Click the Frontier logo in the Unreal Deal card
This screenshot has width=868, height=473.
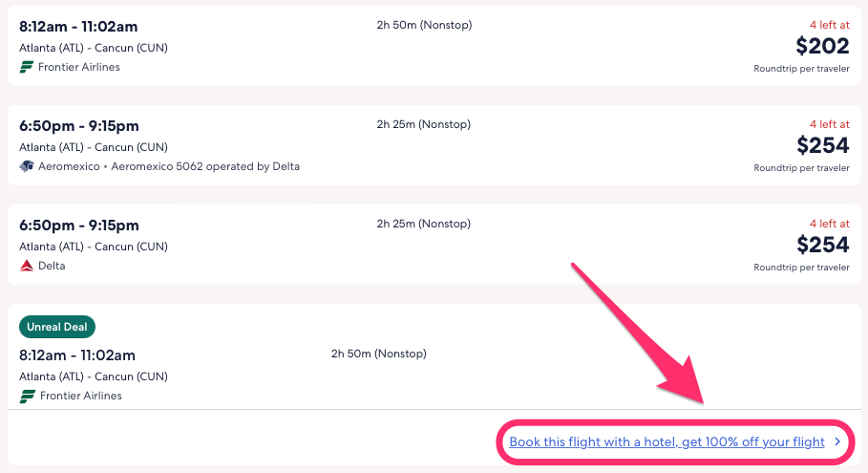coord(27,396)
